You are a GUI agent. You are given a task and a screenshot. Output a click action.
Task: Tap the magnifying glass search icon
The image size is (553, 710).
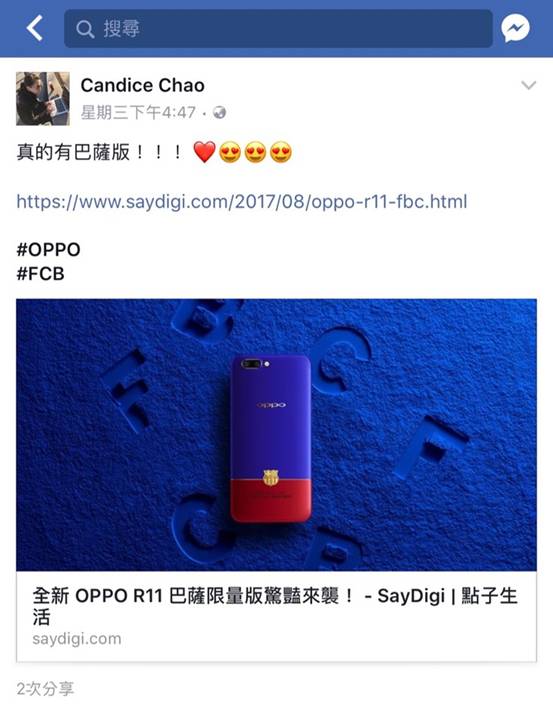click(x=85, y=29)
